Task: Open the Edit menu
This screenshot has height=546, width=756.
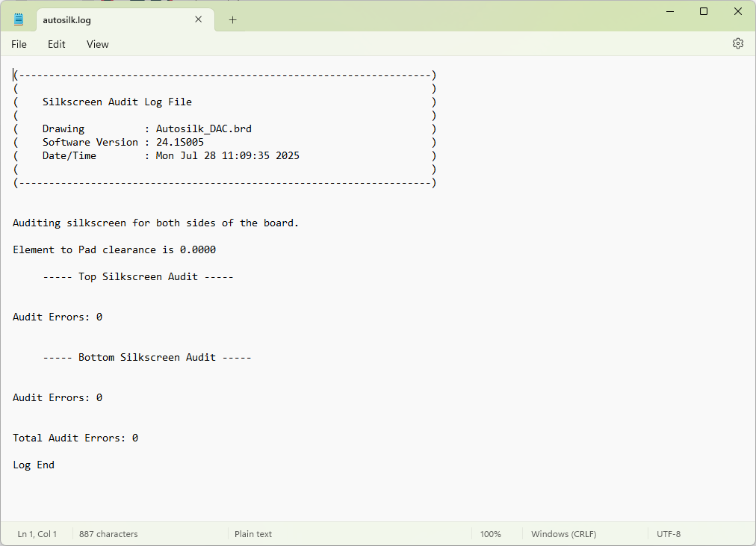Action: click(57, 44)
